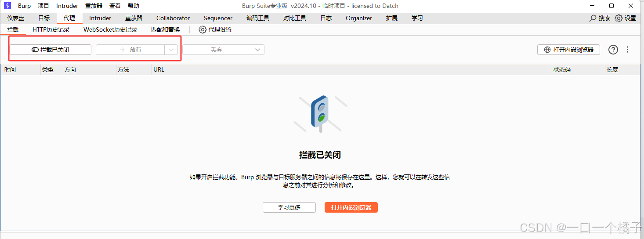The width and height of the screenshot is (644, 239).
Task: Click top-right 打开内嵌浏览器 button with globe
Action: [568, 50]
